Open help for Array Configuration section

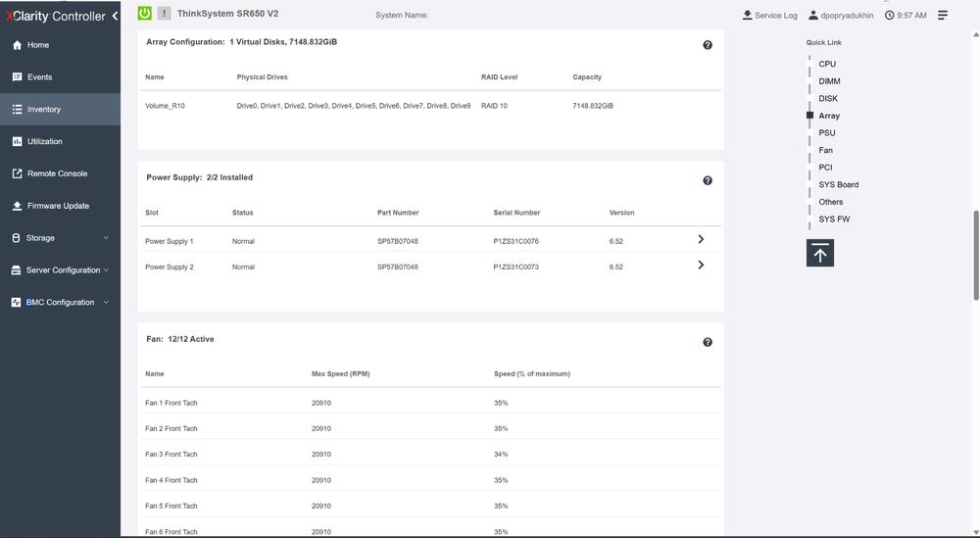click(x=708, y=45)
